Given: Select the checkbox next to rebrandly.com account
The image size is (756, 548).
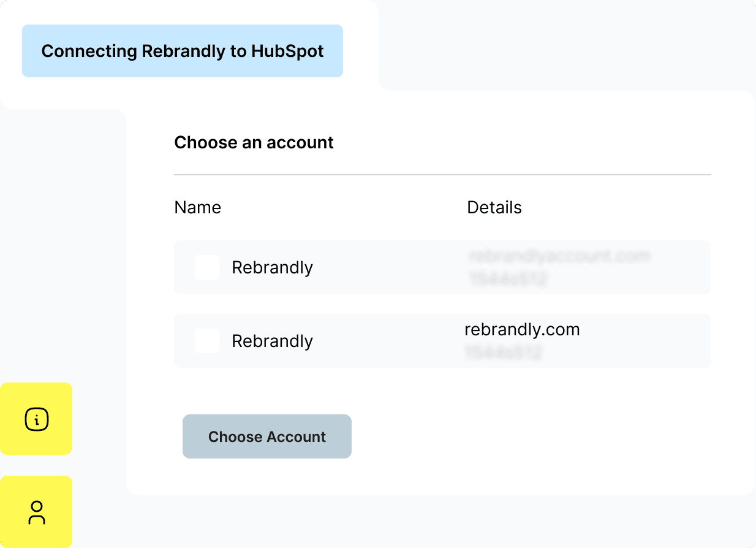Looking at the screenshot, I should tap(207, 341).
